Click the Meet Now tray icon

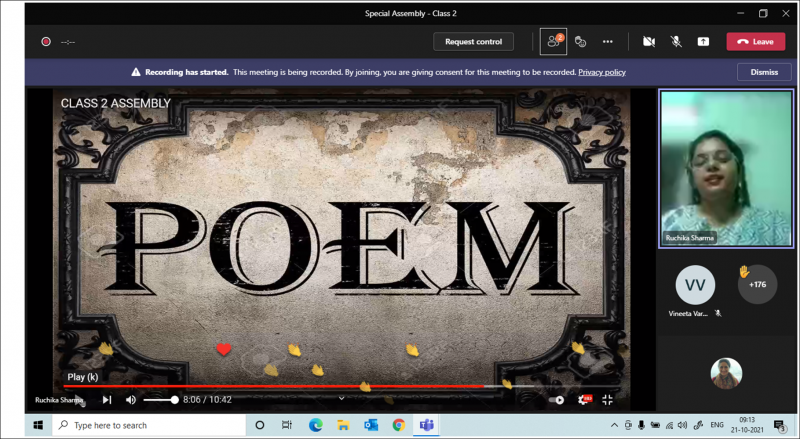pos(628,425)
